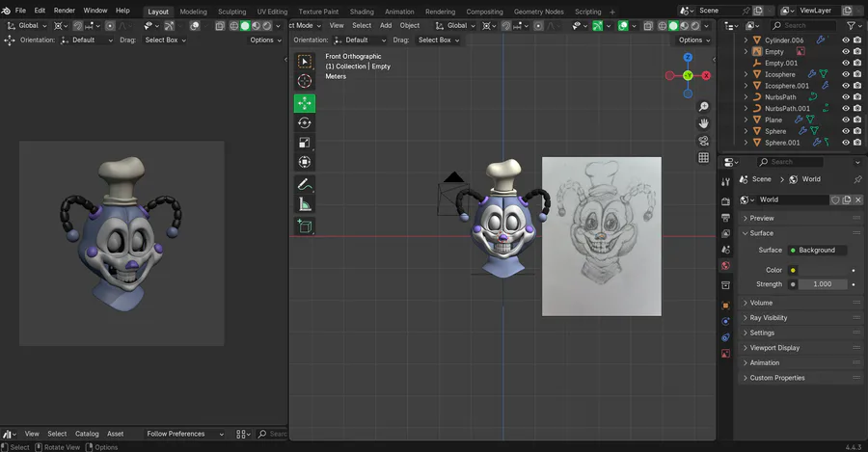
Task: Switch to the Shading workspace tab
Action: tap(362, 12)
